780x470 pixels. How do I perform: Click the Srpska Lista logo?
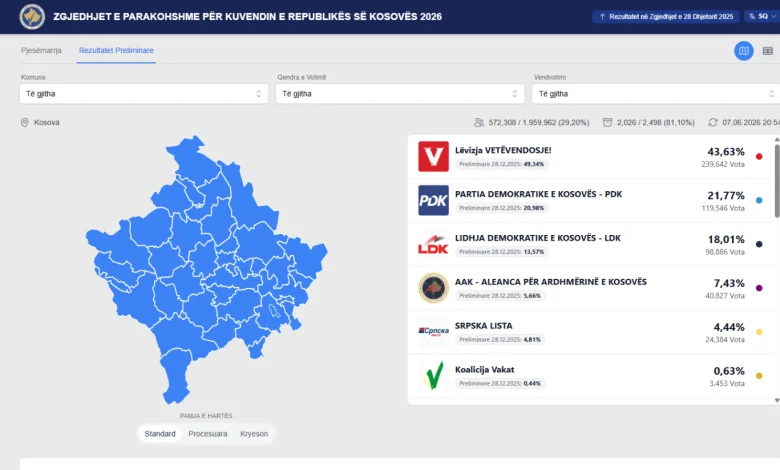coord(433,331)
